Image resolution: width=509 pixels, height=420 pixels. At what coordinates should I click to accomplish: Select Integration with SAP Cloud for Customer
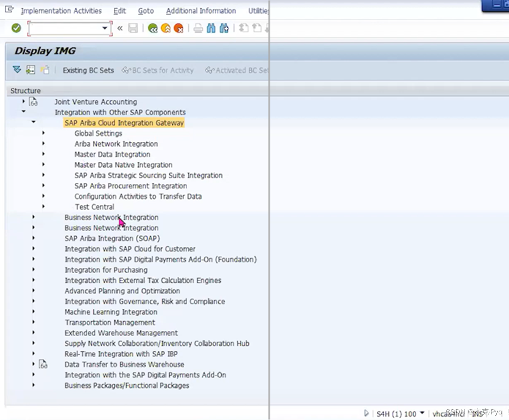(x=130, y=249)
